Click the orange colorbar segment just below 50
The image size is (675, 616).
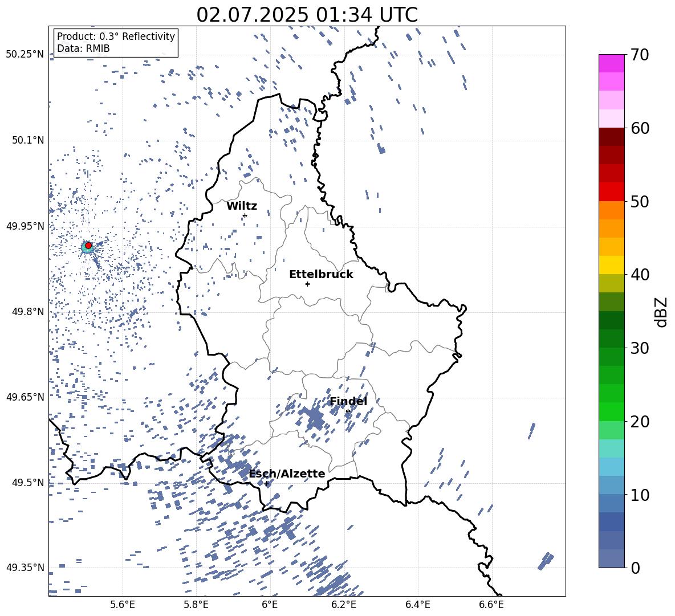612,210
